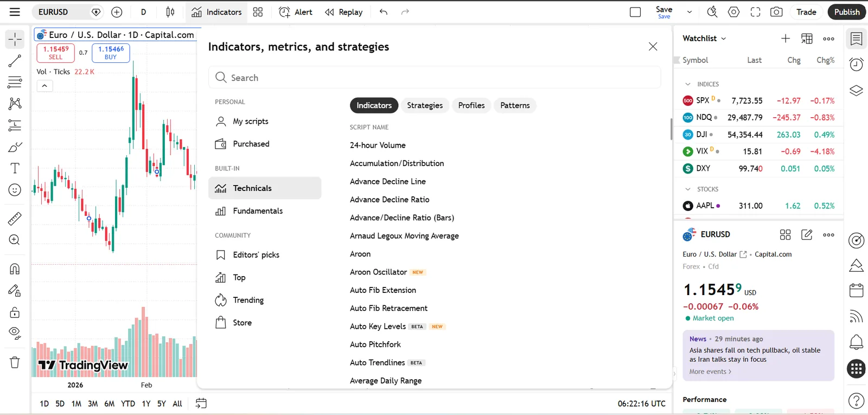Toggle fullscreen mode for the chart
Screen dimensions: 868x415
[x=755, y=12]
